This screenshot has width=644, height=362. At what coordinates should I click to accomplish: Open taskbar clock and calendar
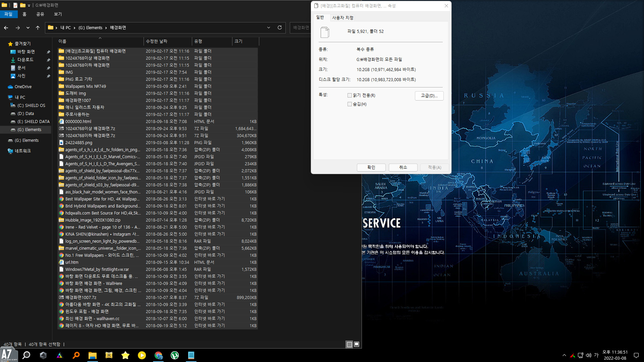tap(615, 355)
